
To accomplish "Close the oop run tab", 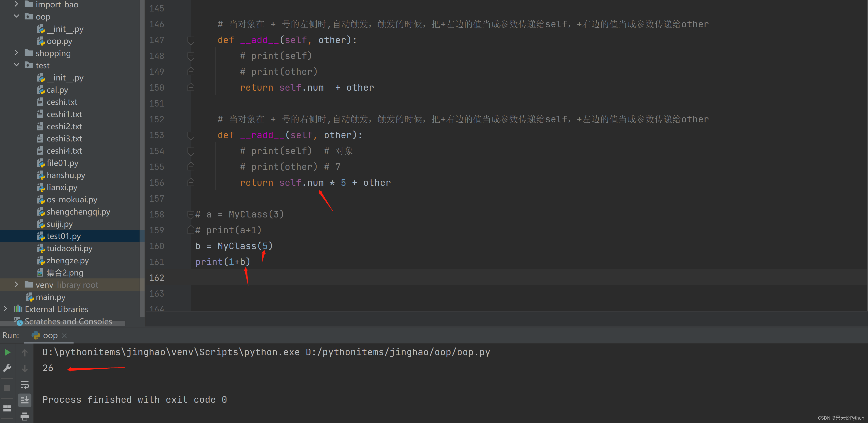I will pyautogui.click(x=64, y=336).
